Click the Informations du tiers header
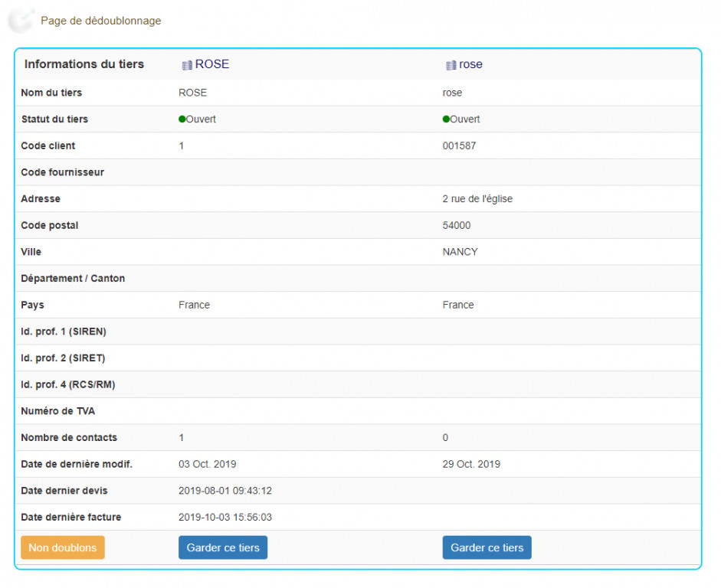The height and width of the screenshot is (588, 721). 84,64
